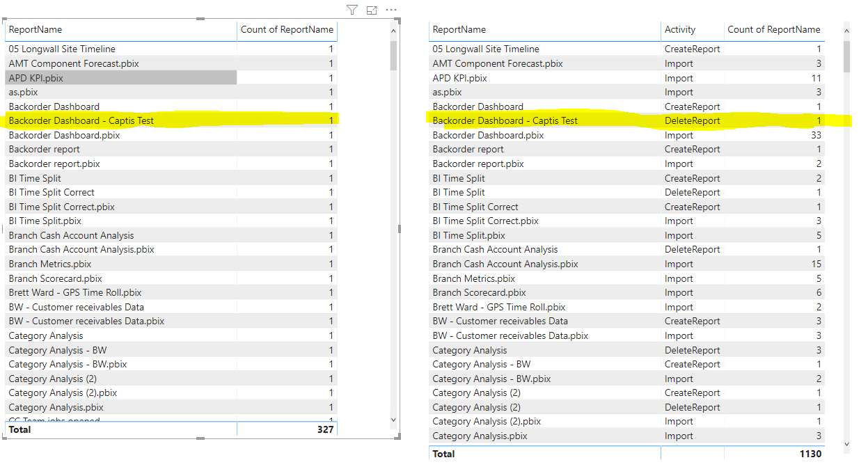868x476 pixels.
Task: Select 'Backorder report.pbix' in right table
Action: click(478, 164)
